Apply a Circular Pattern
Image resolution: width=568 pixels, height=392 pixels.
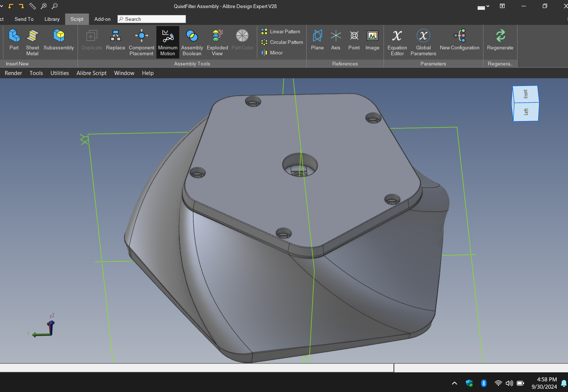[x=282, y=42]
